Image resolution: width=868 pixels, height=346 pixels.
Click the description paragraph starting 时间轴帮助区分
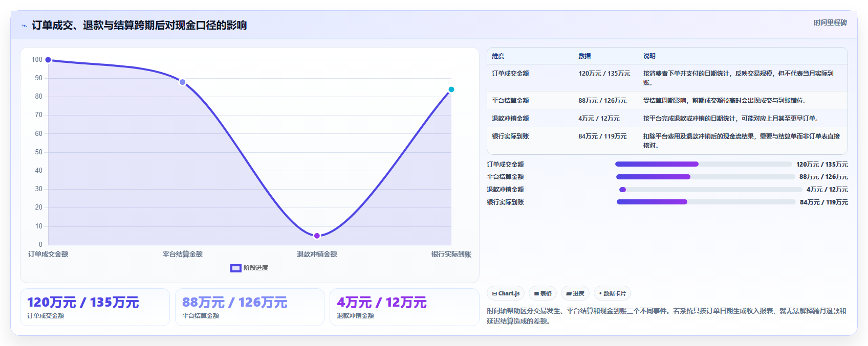pyautogui.click(x=666, y=316)
